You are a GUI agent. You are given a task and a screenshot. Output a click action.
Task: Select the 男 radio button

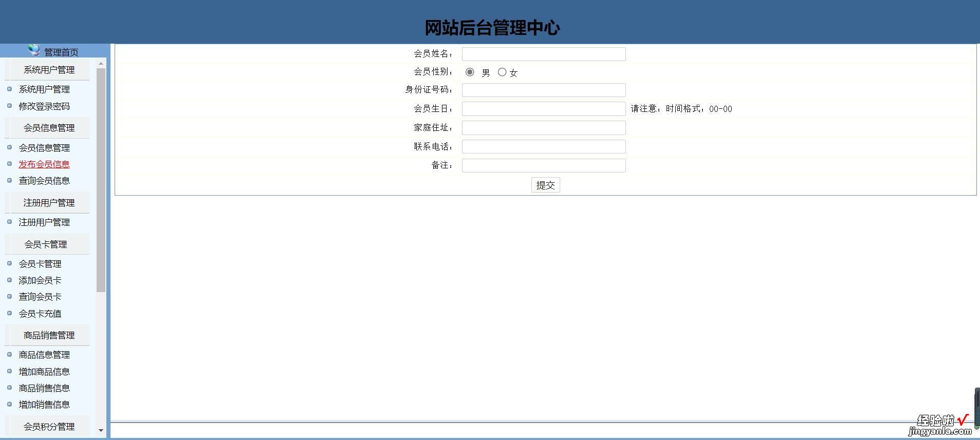470,72
